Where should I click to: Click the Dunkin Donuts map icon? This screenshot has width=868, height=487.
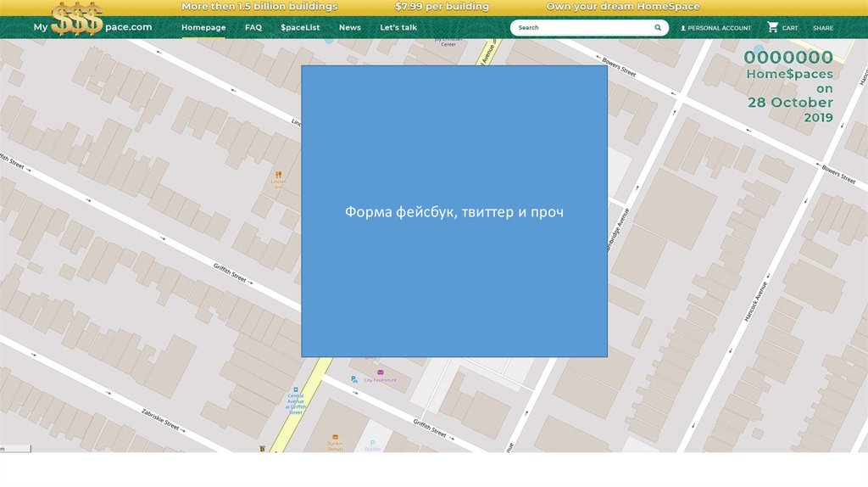click(335, 439)
